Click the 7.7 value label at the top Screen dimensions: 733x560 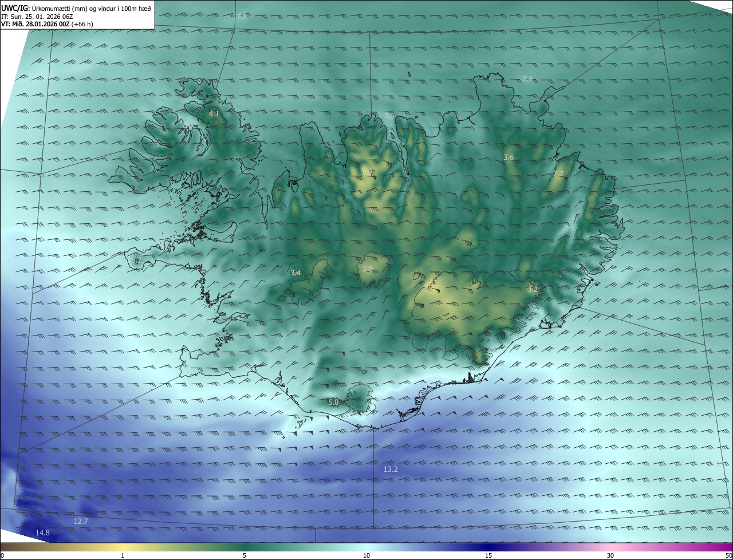pyautogui.click(x=242, y=17)
